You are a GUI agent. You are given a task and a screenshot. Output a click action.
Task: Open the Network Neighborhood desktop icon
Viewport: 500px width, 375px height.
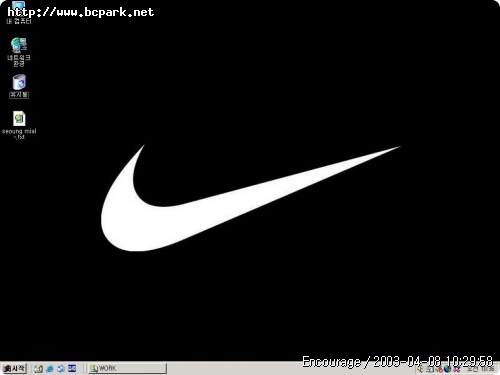(x=19, y=52)
